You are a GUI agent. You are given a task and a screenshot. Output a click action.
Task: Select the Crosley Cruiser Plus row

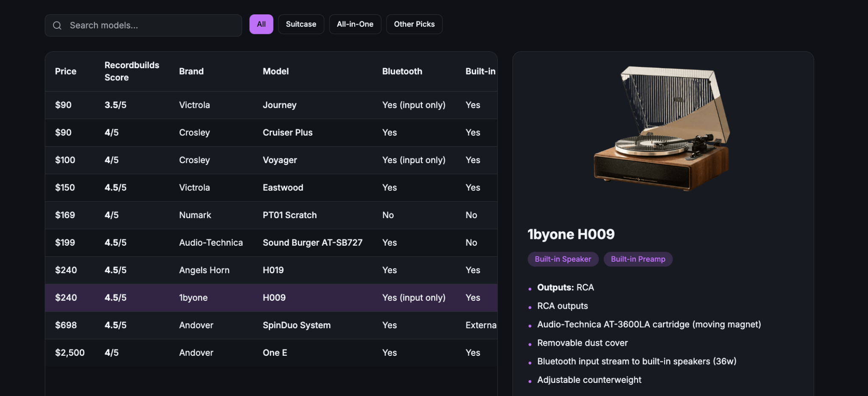pyautogui.click(x=271, y=133)
